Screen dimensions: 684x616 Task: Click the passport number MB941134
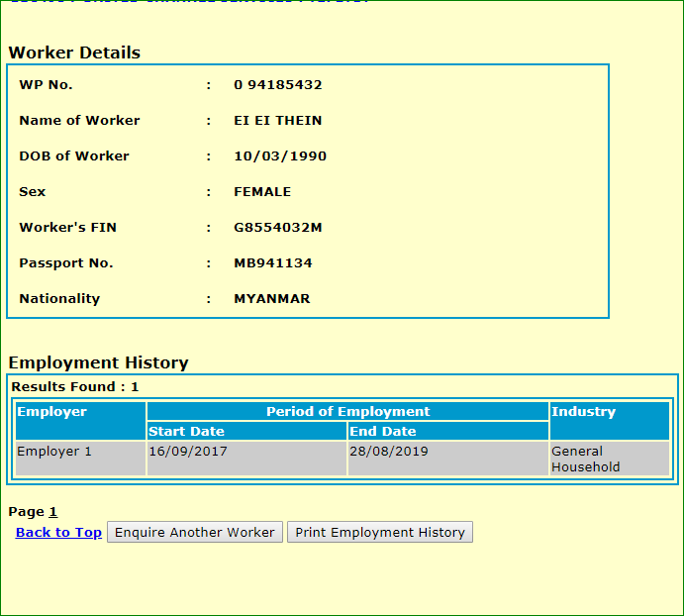(273, 263)
